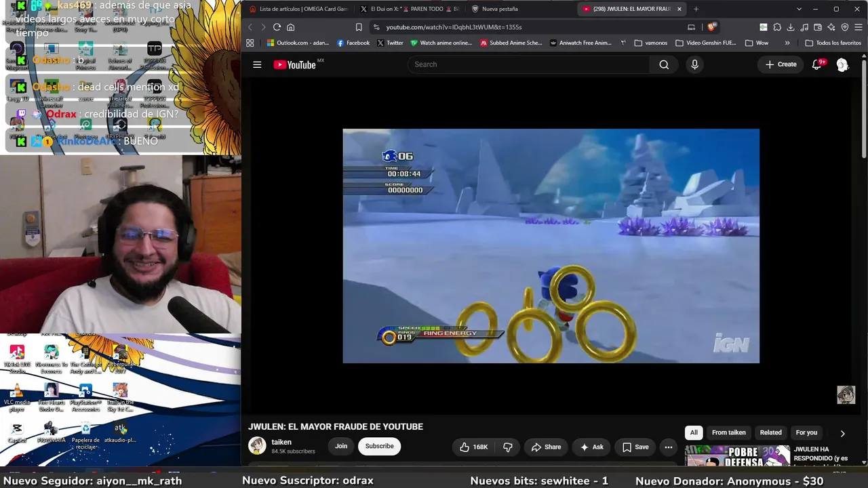This screenshot has width=868, height=488.
Task: Open CapCut desktop shortcut
Action: [x=17, y=432]
